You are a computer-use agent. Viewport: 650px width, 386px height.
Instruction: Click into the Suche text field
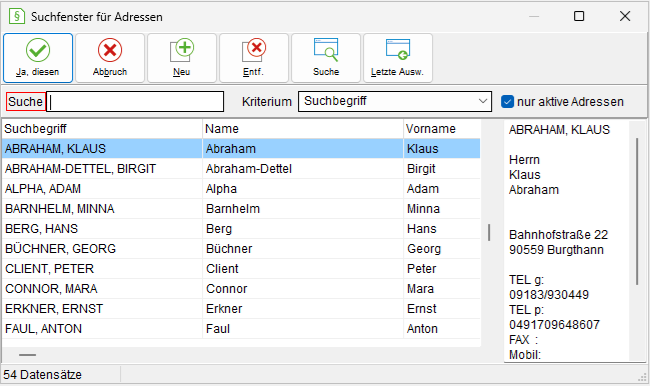coord(135,102)
